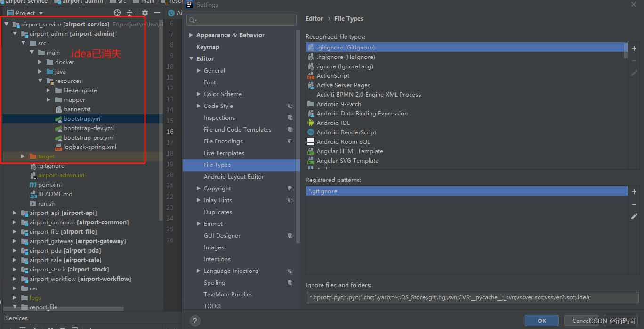Select Angular HTML Template file type
The width and height of the screenshot is (644, 329).
coord(350,151)
